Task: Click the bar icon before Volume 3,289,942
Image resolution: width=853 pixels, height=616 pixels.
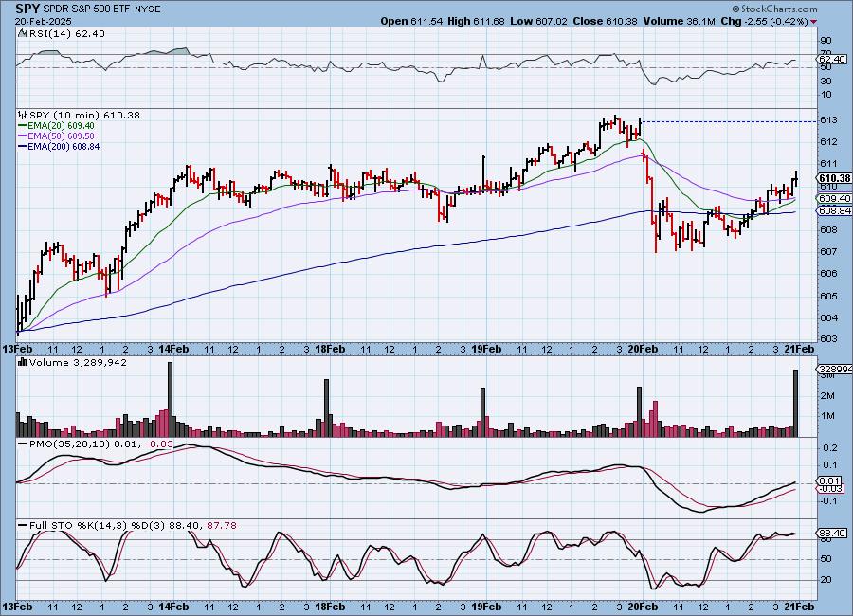Action: tap(23, 362)
